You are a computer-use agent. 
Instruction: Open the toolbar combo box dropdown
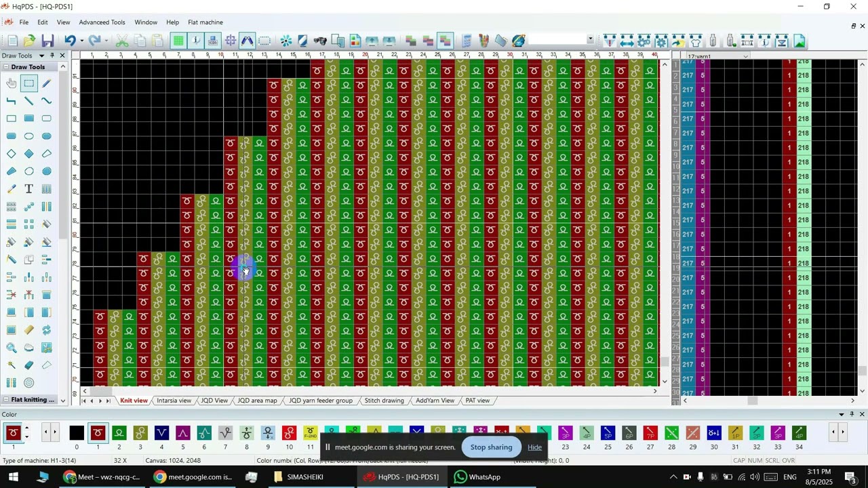coord(590,41)
